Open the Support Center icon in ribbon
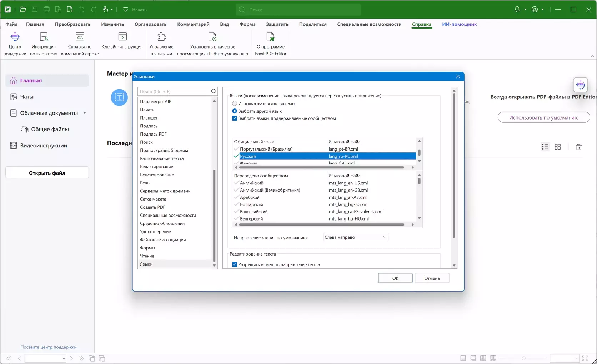 15,37
